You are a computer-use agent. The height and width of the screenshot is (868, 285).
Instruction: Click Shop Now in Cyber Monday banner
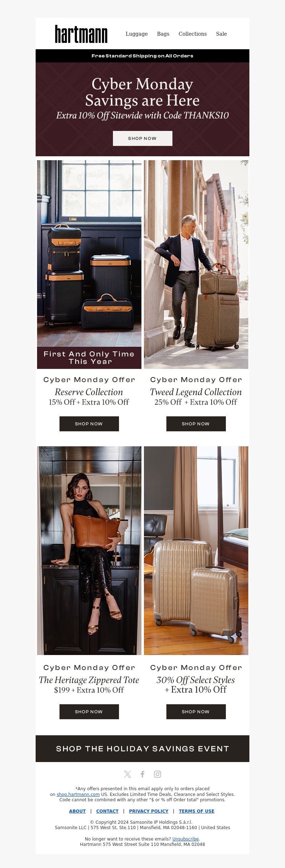[x=142, y=138]
